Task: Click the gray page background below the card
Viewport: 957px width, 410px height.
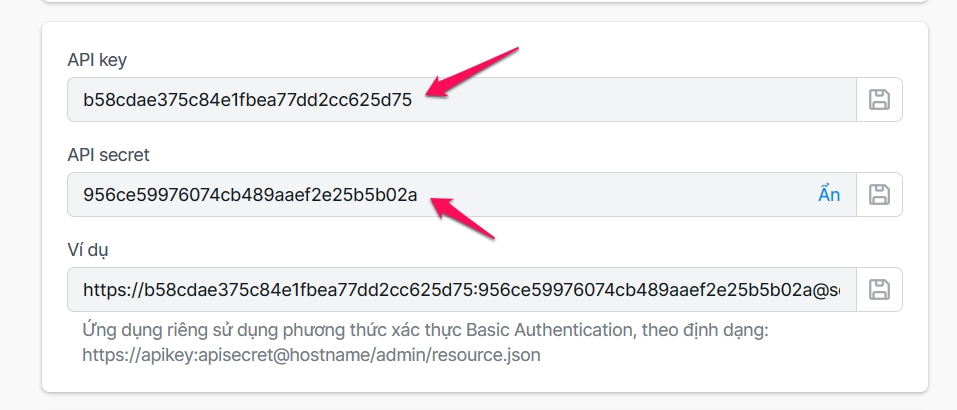Action: [x=480, y=402]
